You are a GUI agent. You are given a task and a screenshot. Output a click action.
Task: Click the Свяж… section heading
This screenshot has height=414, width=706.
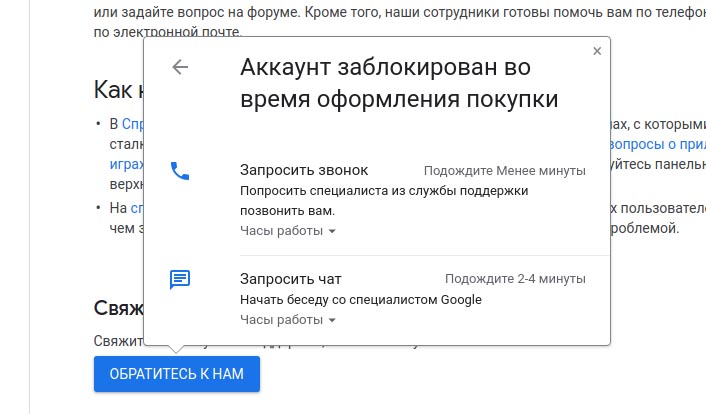point(118,307)
